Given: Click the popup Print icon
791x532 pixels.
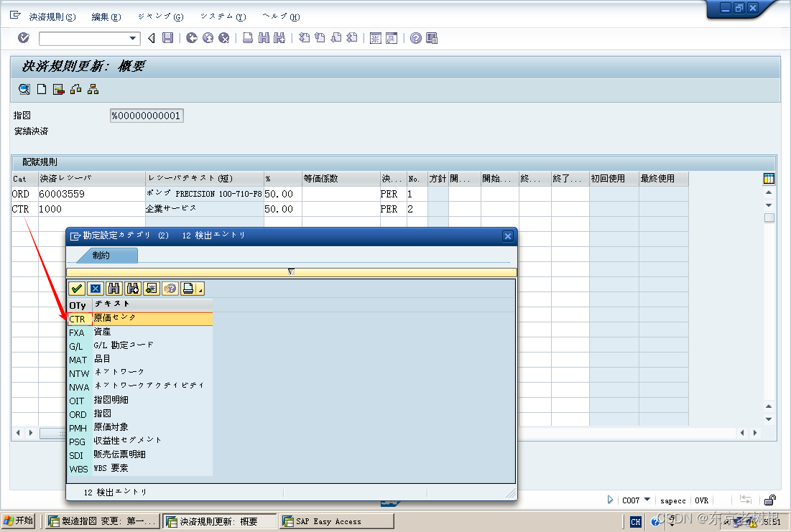Looking at the screenshot, I should [188, 289].
